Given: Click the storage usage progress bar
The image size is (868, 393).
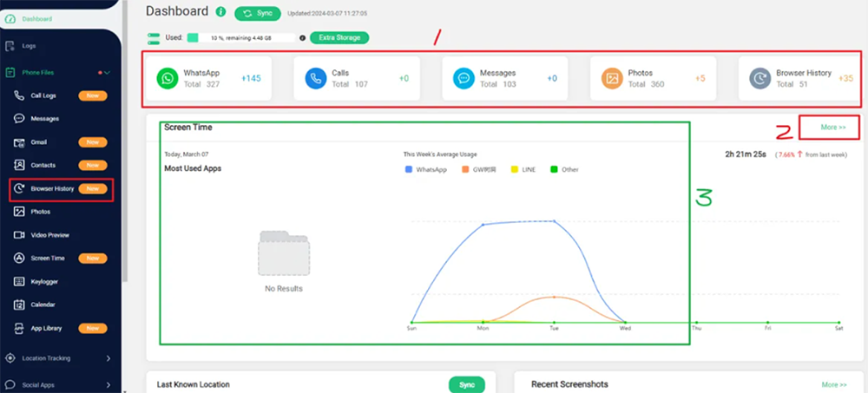Looking at the screenshot, I should (240, 37).
